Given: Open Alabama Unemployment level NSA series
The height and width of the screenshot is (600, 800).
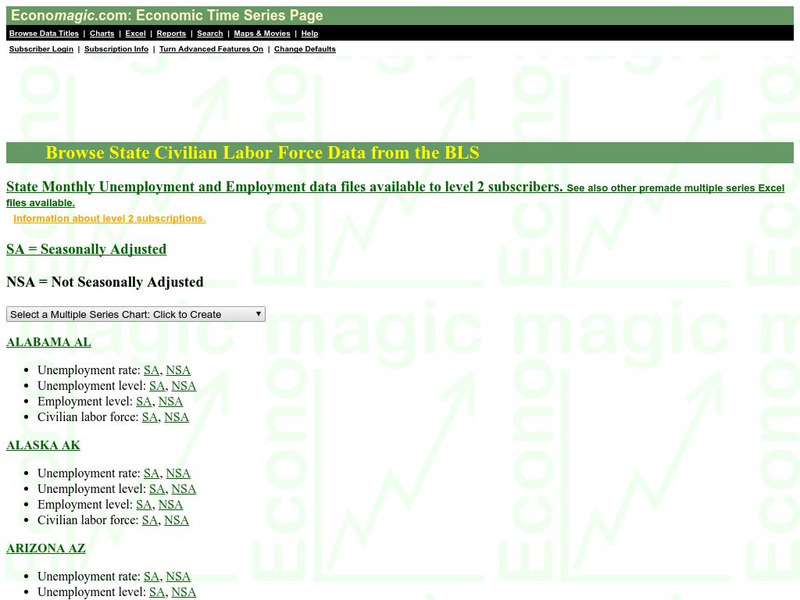Looking at the screenshot, I should [184, 386].
